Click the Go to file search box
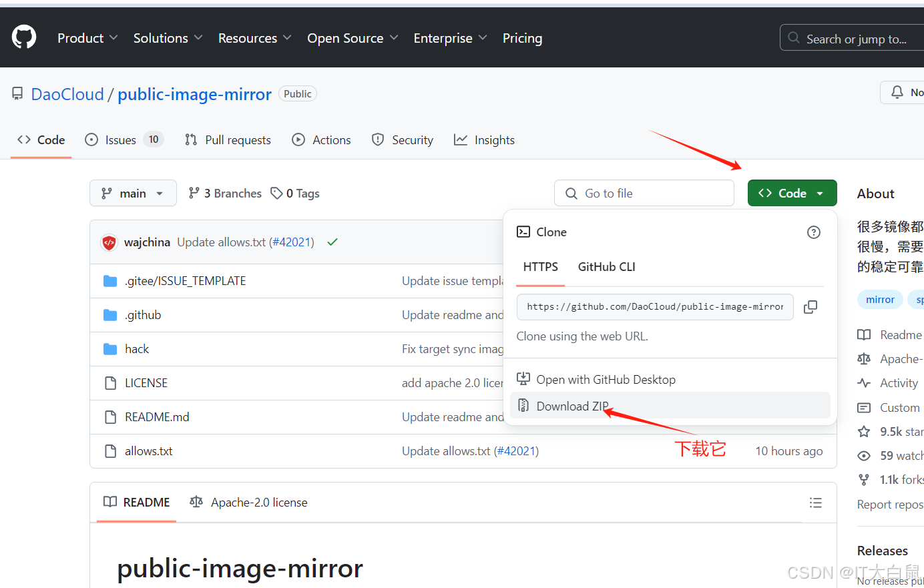924x588 pixels. click(x=644, y=193)
